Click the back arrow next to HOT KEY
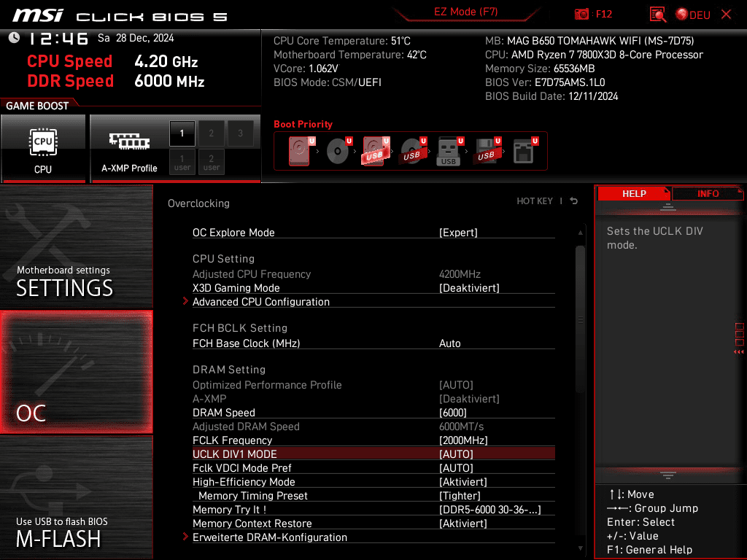 click(x=574, y=201)
